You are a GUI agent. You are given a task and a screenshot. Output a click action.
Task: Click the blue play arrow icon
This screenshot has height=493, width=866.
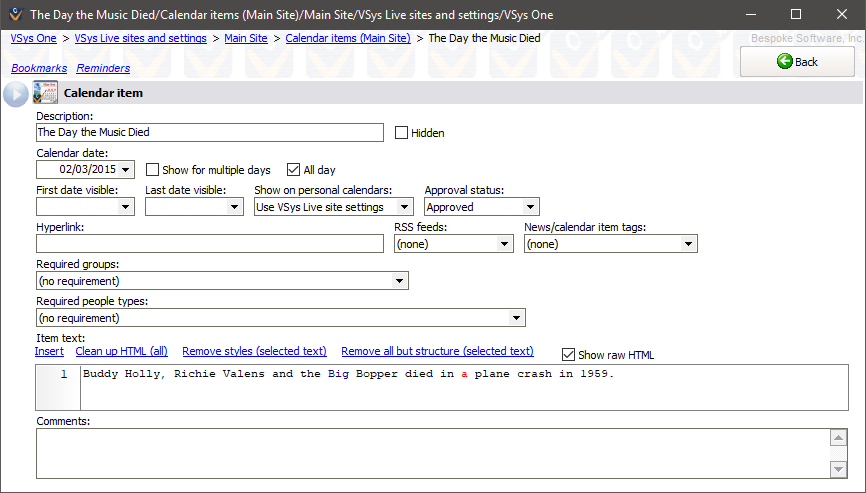pyautogui.click(x=16, y=94)
